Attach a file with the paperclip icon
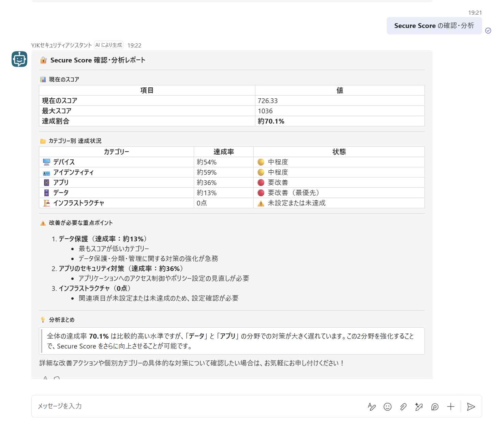Screen dimensions: 504x426 [x=403, y=407]
